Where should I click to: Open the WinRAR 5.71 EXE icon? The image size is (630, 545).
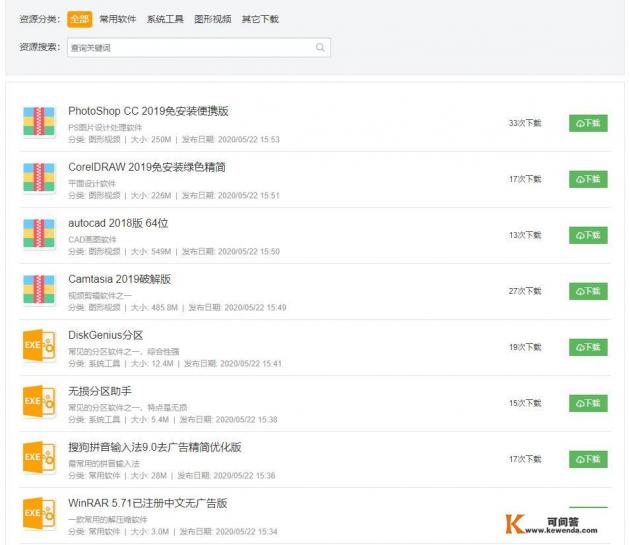click(39, 513)
